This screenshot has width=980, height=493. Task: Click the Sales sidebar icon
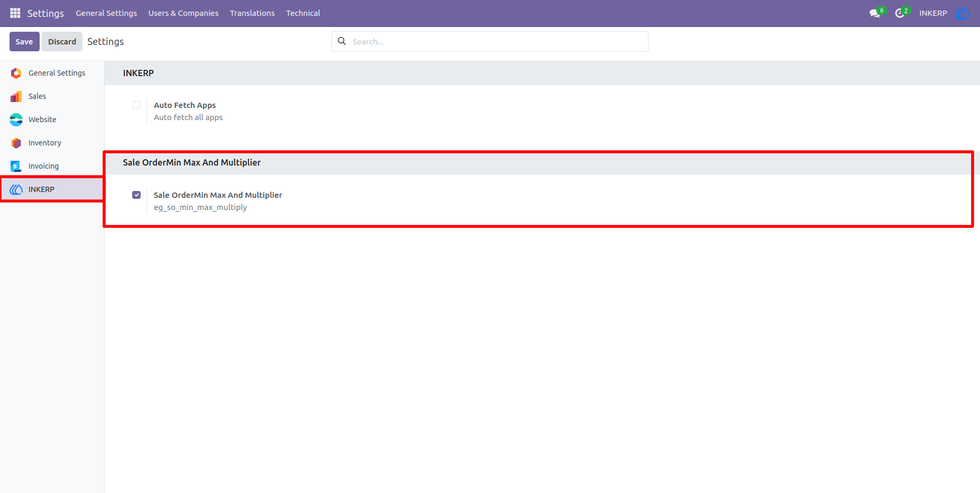tap(16, 96)
